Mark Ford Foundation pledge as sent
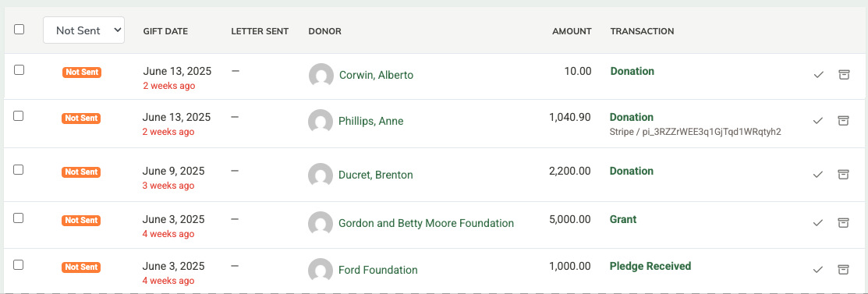 click(x=817, y=270)
